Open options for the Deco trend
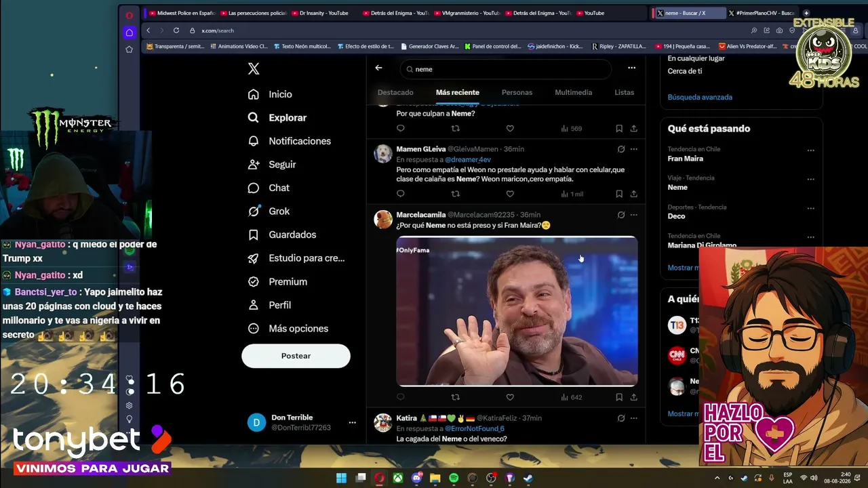 [810, 208]
